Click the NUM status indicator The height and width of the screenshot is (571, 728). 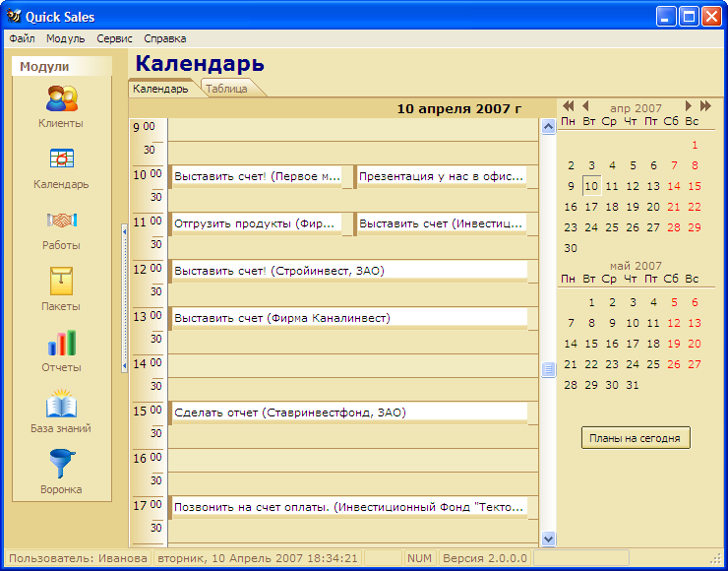coord(420,558)
